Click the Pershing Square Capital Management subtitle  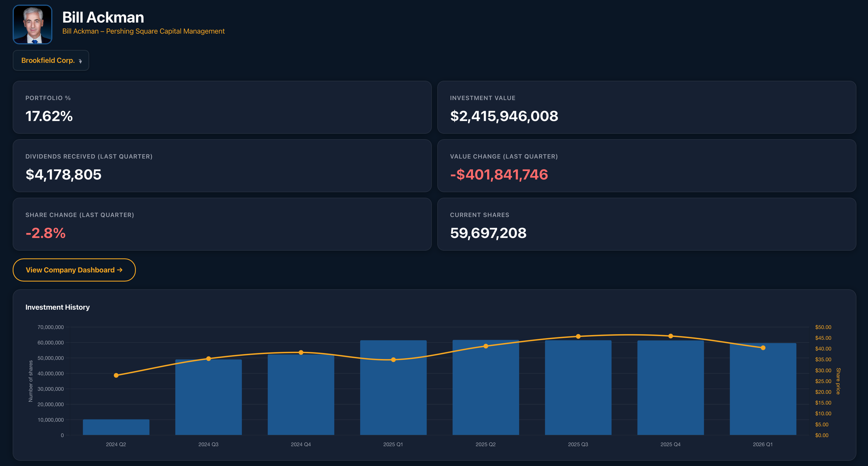(143, 31)
